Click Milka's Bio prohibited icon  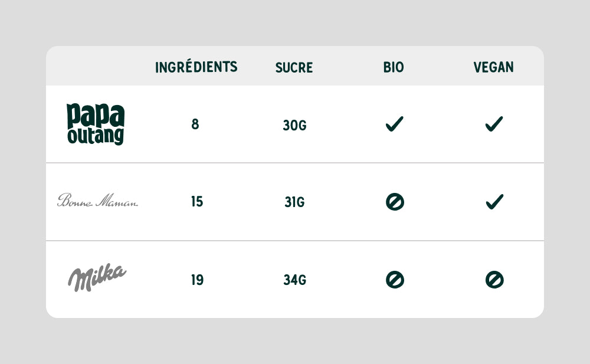tap(395, 280)
